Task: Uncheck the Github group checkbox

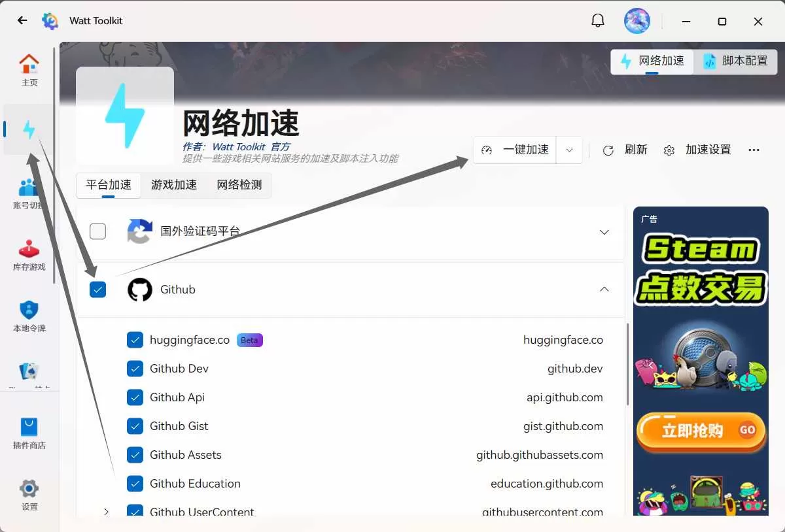Action: coord(97,290)
